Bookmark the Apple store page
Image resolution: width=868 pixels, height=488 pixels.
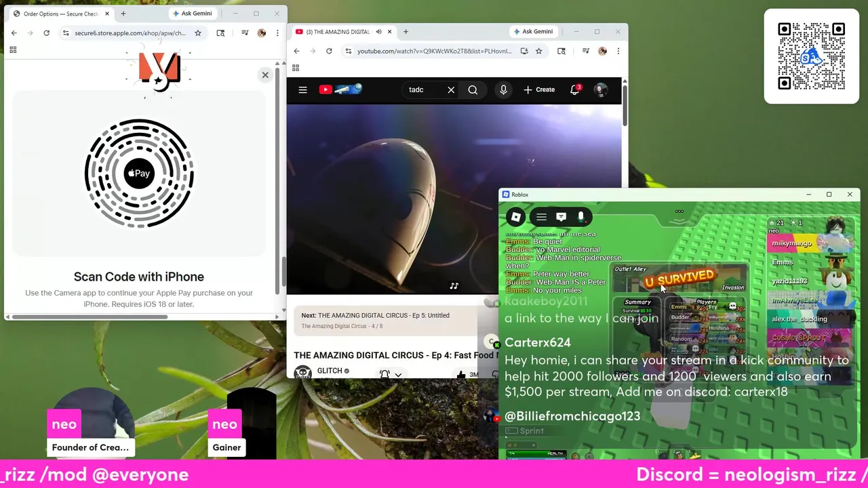pos(197,33)
